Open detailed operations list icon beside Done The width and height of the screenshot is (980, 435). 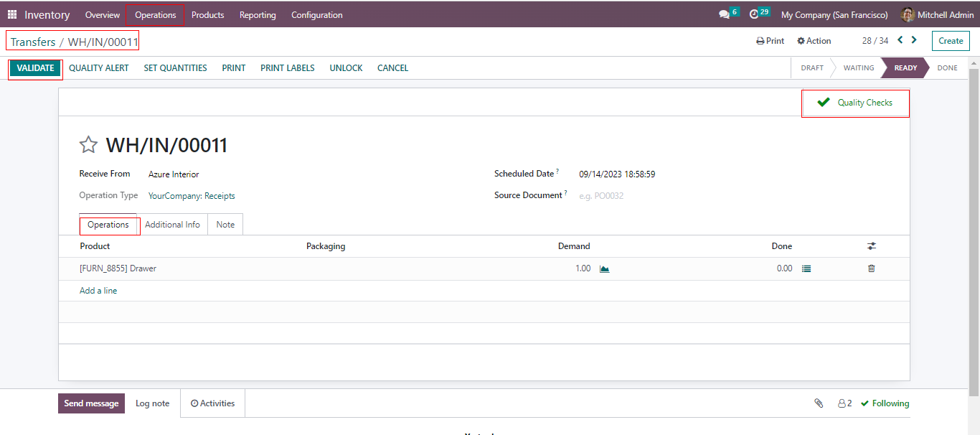click(806, 268)
